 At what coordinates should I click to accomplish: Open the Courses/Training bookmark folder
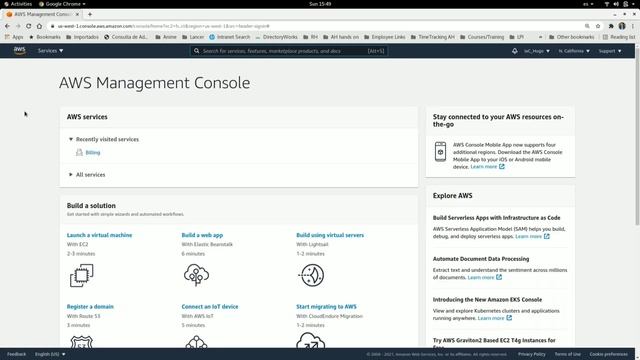482,37
